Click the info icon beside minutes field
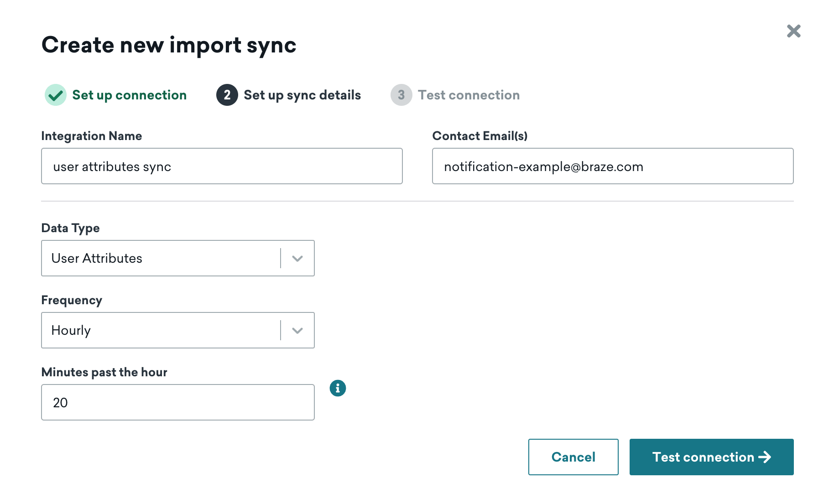This screenshot has height=504, width=834. (338, 388)
